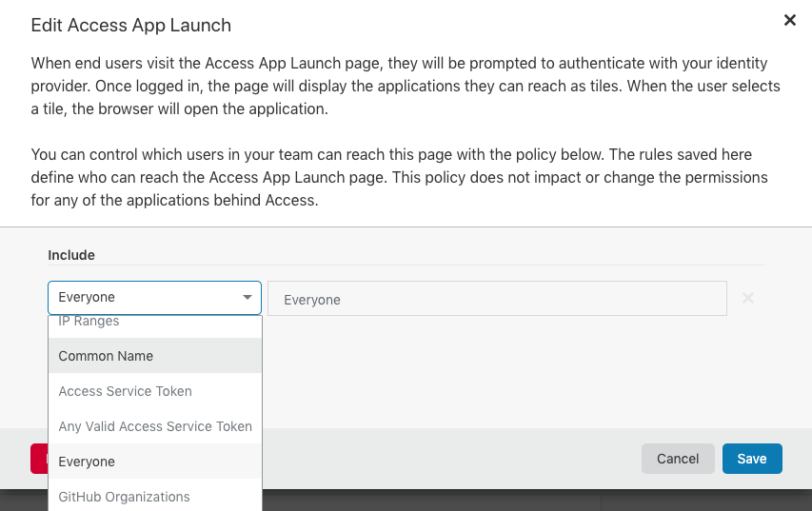
Task: Choose Everyone in the dropdown list
Action: (155, 462)
